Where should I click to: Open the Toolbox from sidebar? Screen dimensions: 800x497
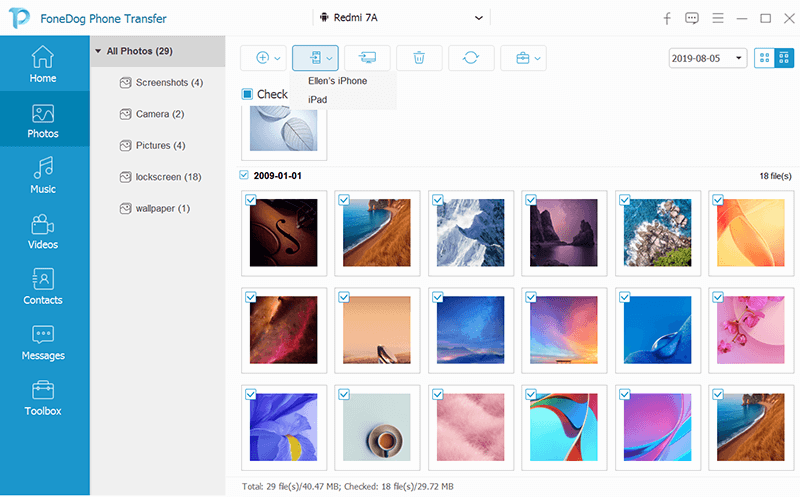click(x=43, y=397)
